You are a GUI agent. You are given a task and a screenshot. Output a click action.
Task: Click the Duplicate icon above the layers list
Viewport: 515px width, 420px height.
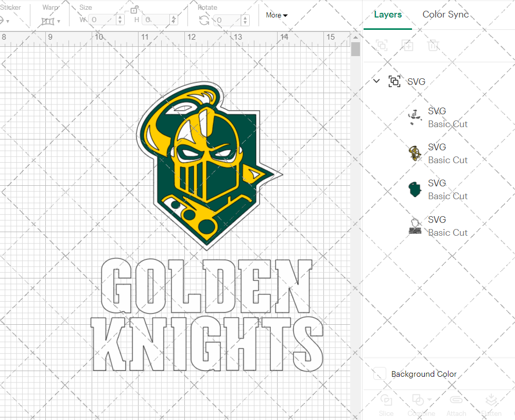[x=407, y=45]
